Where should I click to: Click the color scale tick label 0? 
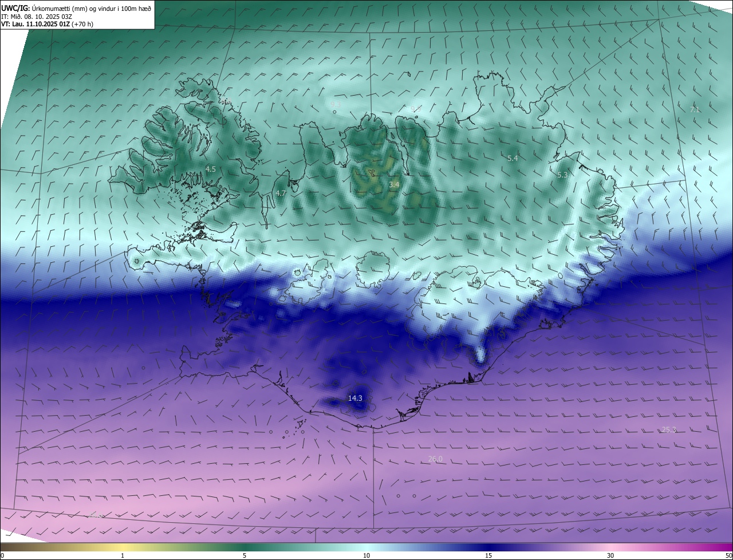tap(2, 555)
